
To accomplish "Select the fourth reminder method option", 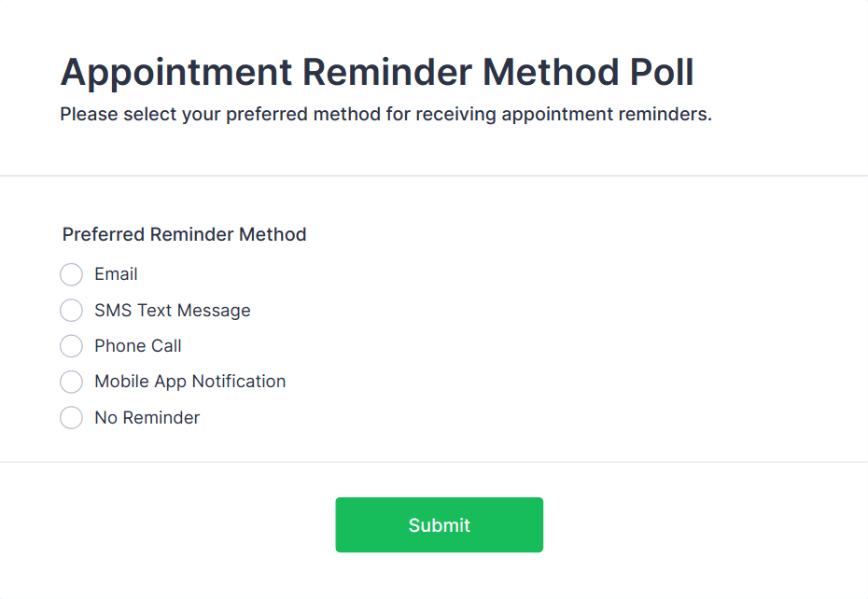I will 71,382.
